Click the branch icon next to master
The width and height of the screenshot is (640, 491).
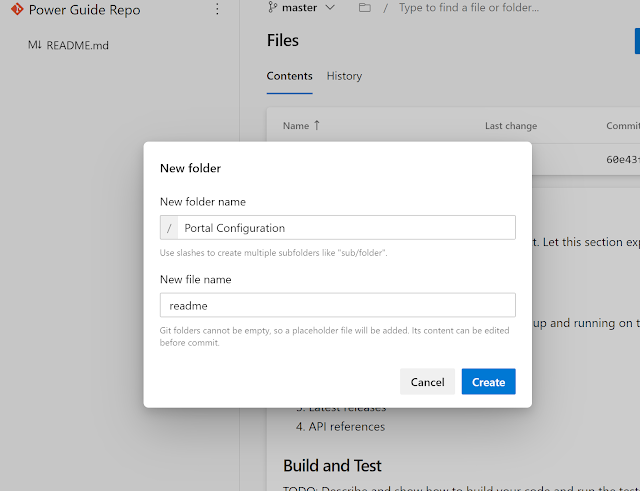point(273,7)
